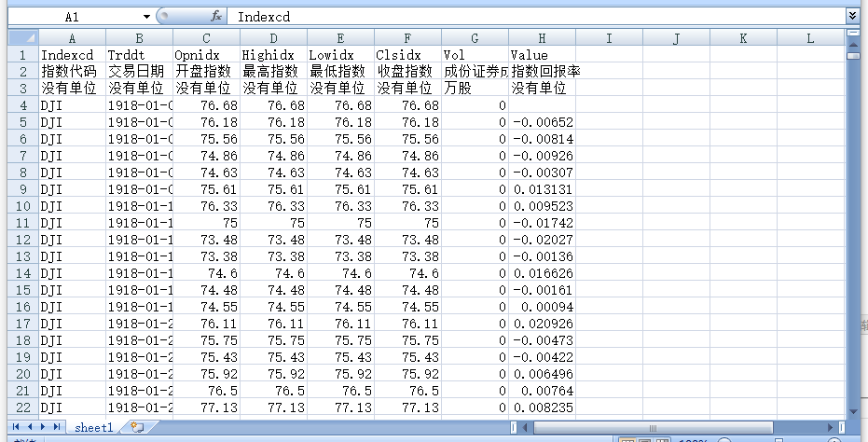
Task: Click cell containing 指数回报率
Action: point(542,72)
